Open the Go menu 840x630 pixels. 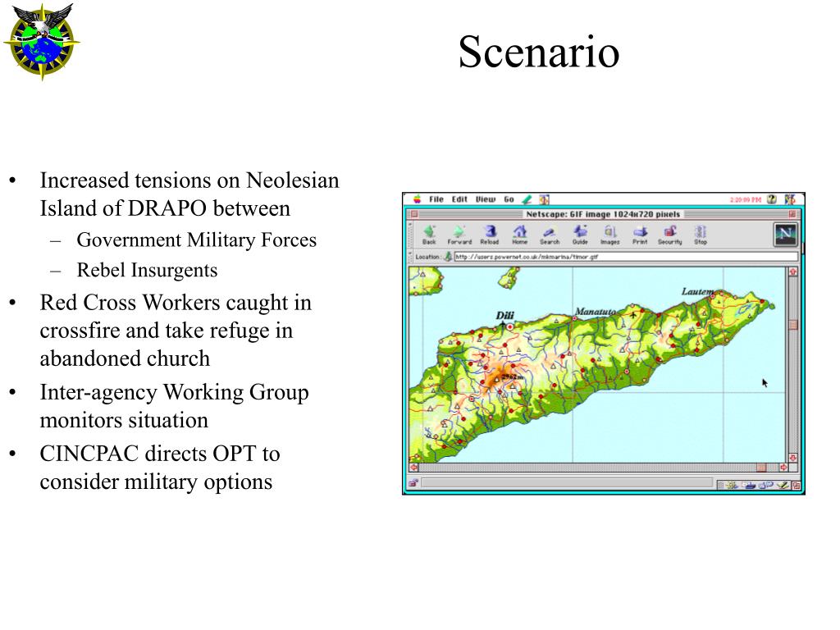509,199
